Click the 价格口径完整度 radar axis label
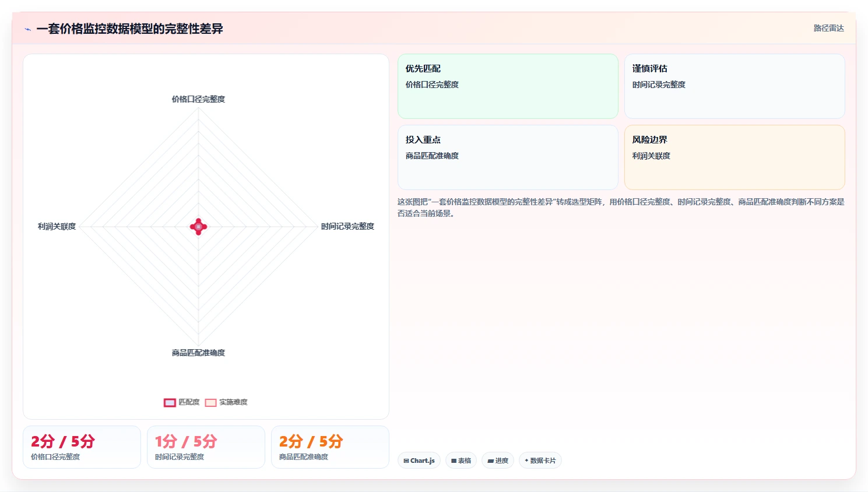This screenshot has height=492, width=868. coord(198,99)
